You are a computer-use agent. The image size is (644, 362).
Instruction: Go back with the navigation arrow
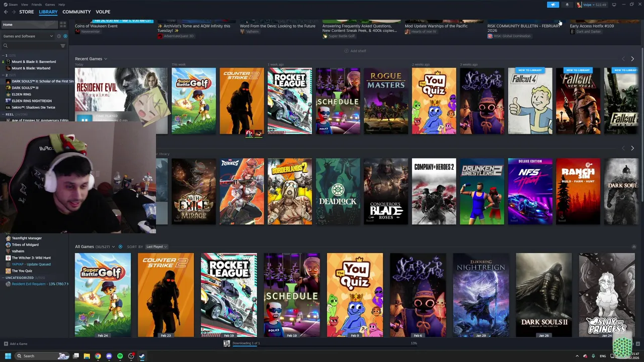pos(6,12)
